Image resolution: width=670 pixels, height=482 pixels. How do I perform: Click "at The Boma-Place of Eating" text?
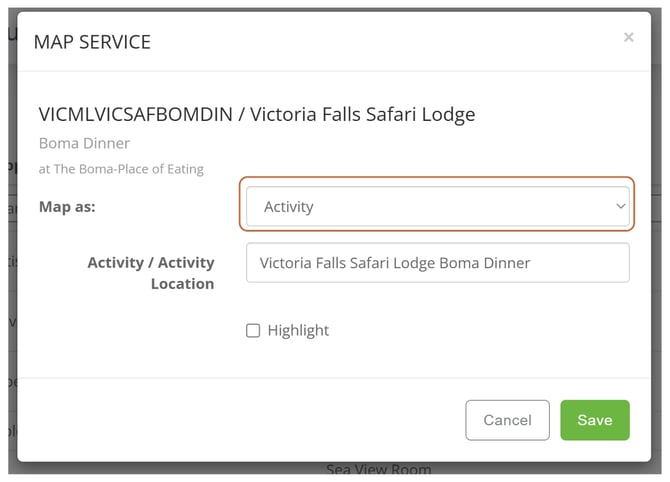[x=121, y=169]
